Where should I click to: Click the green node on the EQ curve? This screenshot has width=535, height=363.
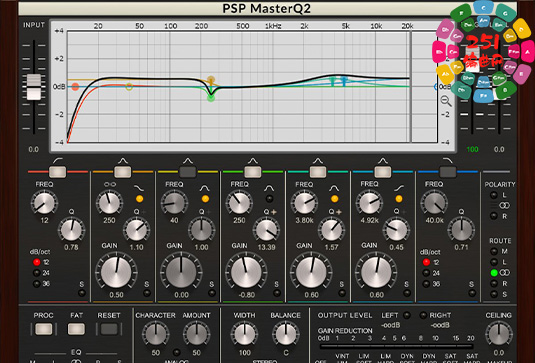[211, 98]
